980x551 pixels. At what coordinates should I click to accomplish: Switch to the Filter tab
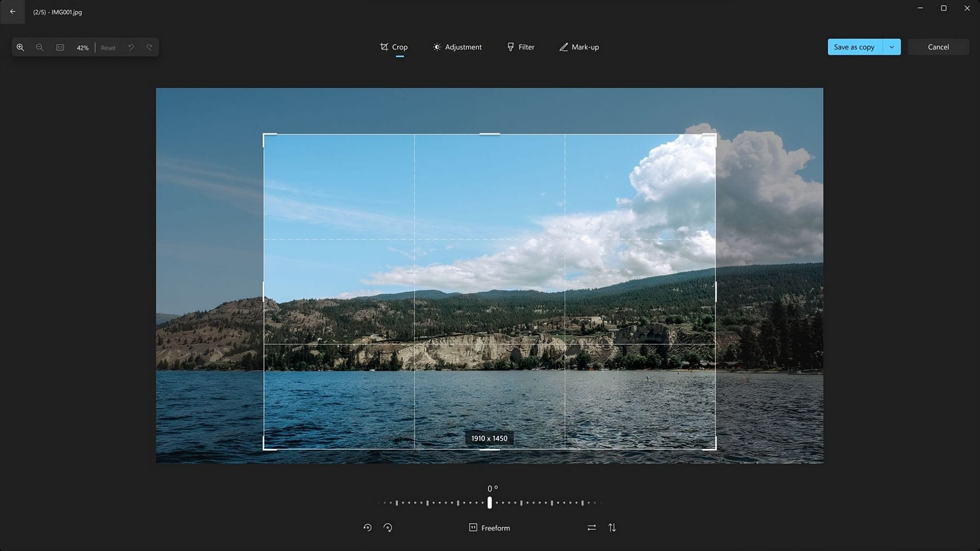click(x=521, y=46)
